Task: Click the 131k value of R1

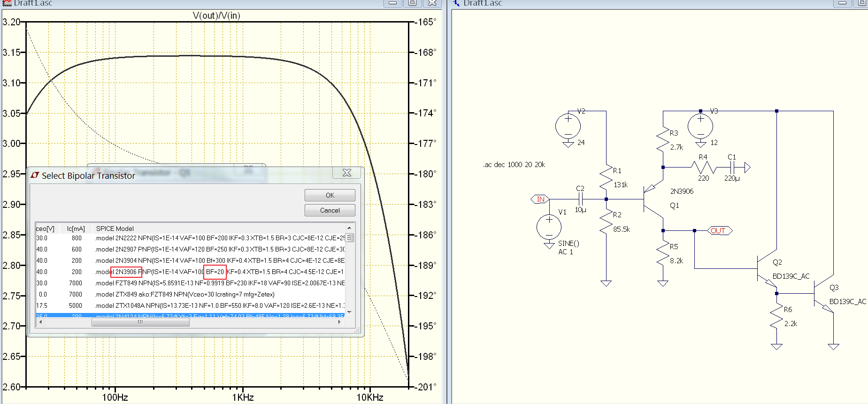Action: [x=621, y=184]
